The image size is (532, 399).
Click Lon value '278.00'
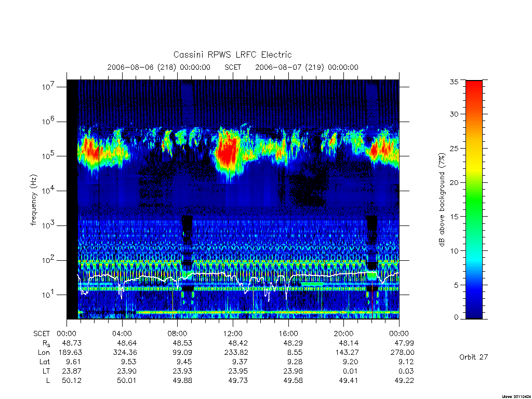(403, 353)
